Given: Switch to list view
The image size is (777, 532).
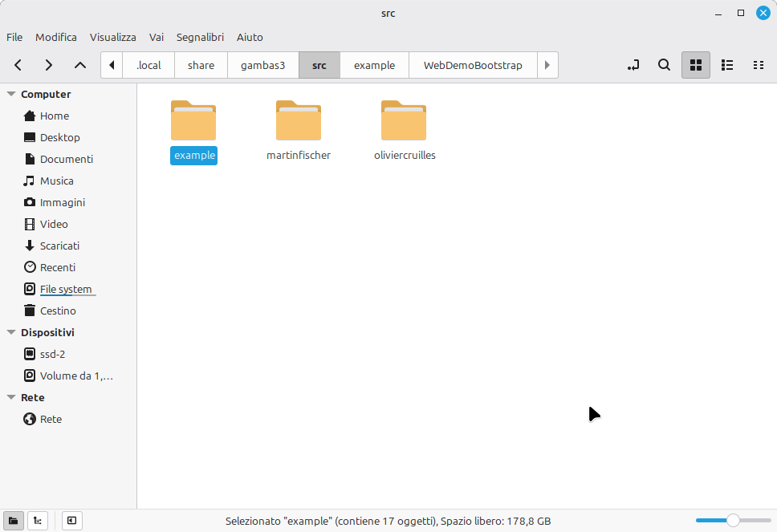Looking at the screenshot, I should 727,65.
